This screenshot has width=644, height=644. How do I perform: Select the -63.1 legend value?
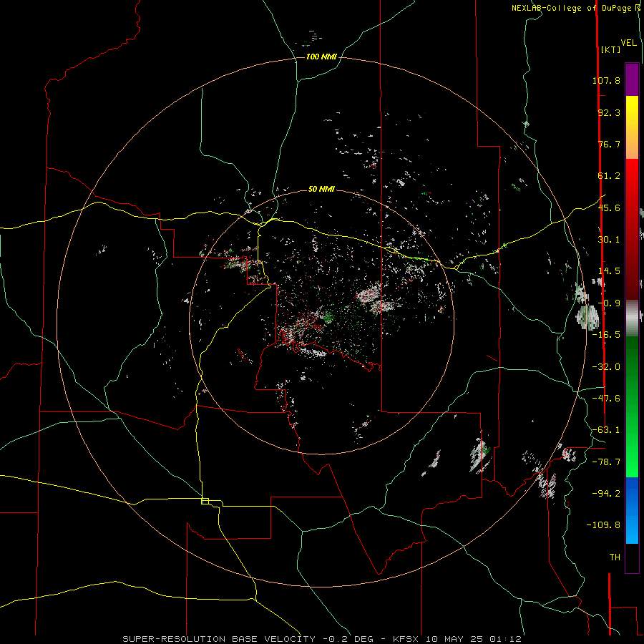606,430
